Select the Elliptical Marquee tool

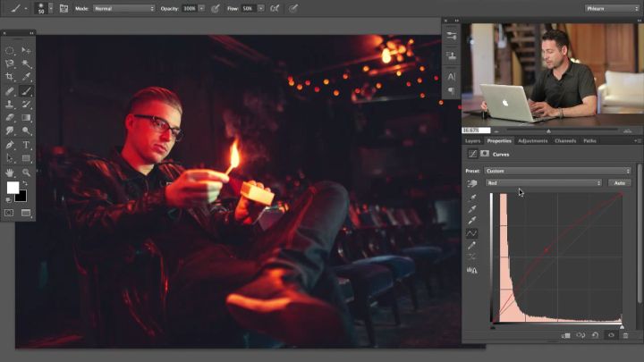[x=10, y=50]
